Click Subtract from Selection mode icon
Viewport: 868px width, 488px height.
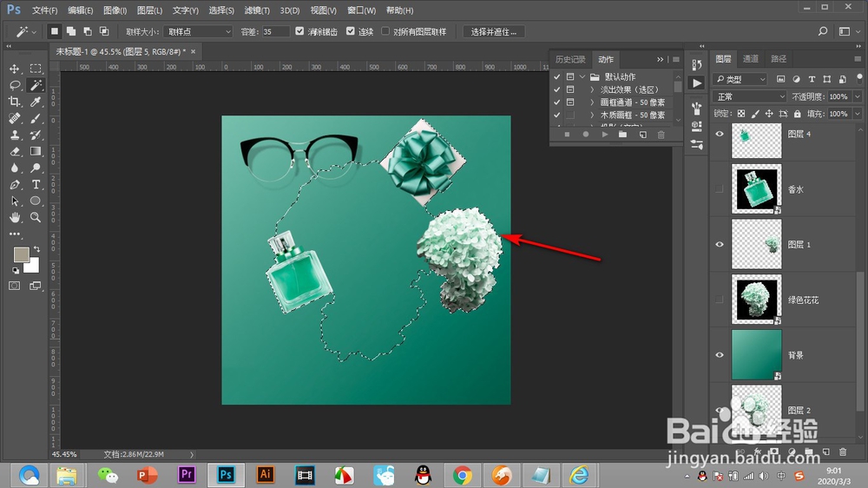click(88, 31)
